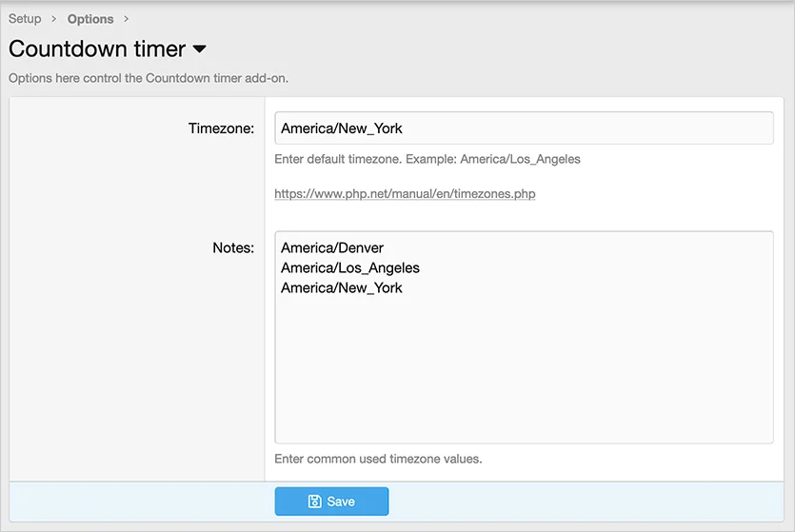Place cursor on America/New_York line in Notes
Image resolution: width=795 pixels, height=532 pixels.
(x=342, y=288)
